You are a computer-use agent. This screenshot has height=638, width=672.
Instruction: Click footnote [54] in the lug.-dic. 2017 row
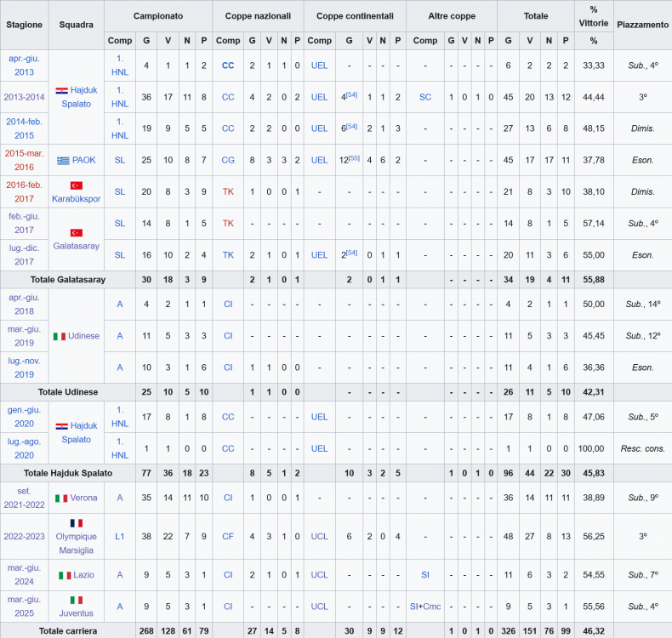coord(352,253)
